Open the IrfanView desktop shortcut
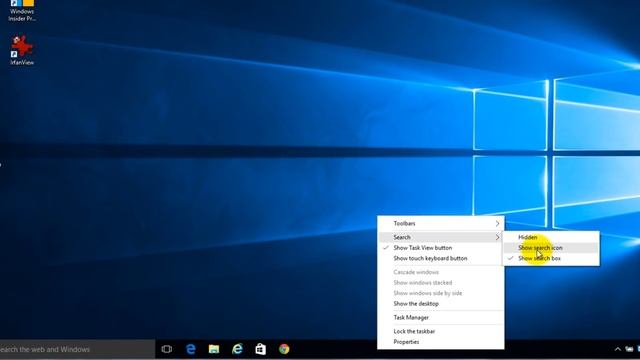This screenshot has height=360, width=640. [22, 50]
